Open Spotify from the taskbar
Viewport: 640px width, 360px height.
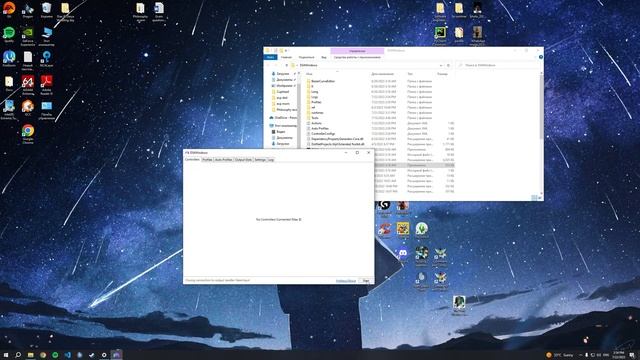pos(55,355)
